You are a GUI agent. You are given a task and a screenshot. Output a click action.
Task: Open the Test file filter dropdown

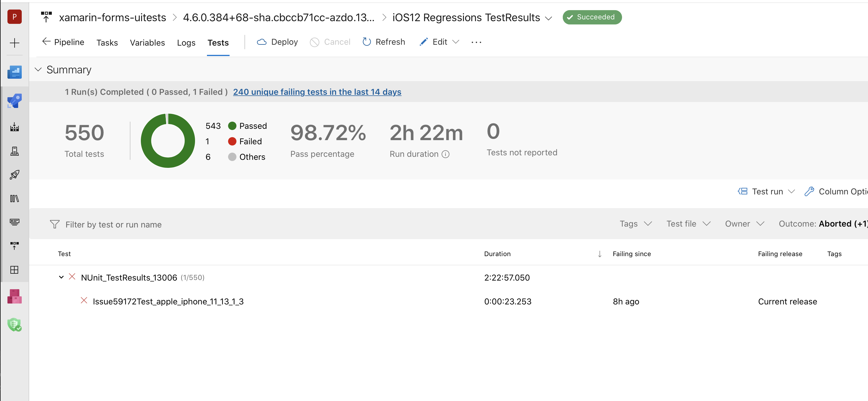688,224
